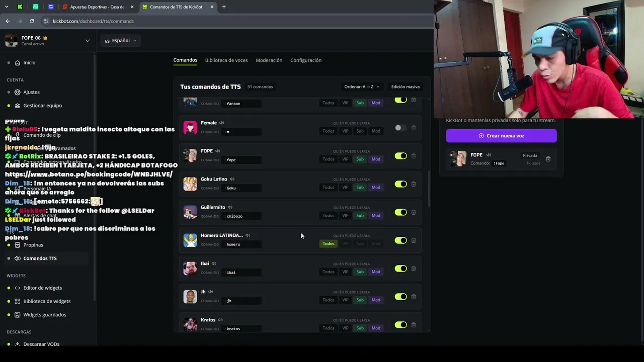Viewport: 644px width, 362px height.
Task: Enable the Female command toggle
Action: click(x=400, y=128)
